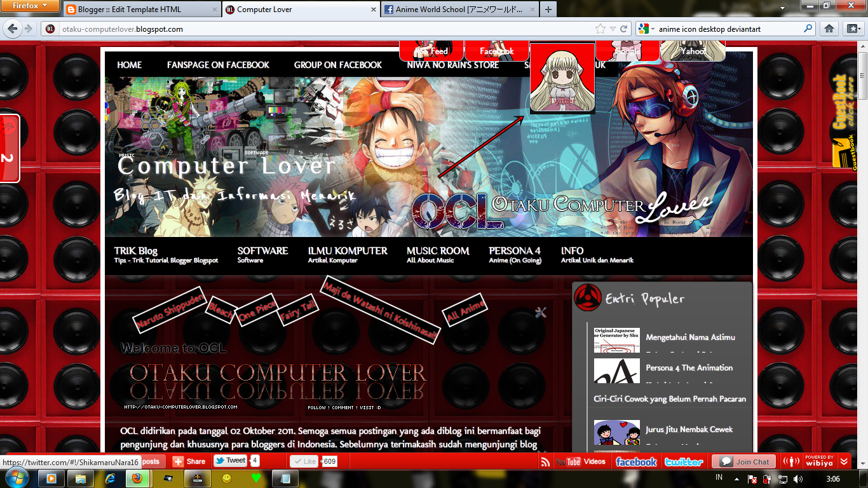Open Jurus Jitu Nembak Cewek post
The width and height of the screenshot is (868, 488).
click(x=689, y=429)
